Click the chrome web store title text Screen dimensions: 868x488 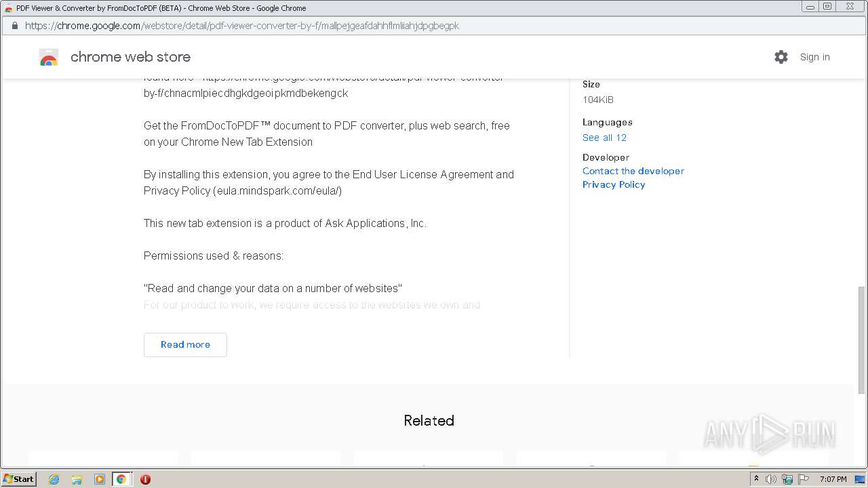pos(130,57)
